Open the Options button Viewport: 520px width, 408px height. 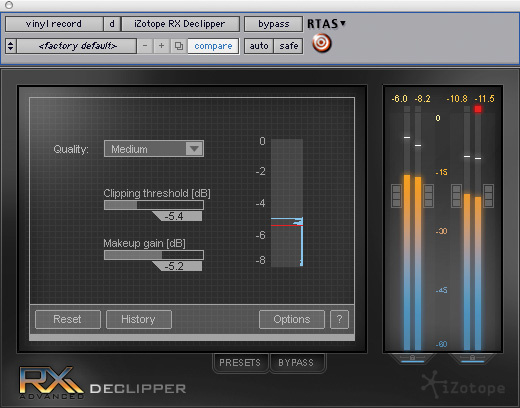(292, 319)
